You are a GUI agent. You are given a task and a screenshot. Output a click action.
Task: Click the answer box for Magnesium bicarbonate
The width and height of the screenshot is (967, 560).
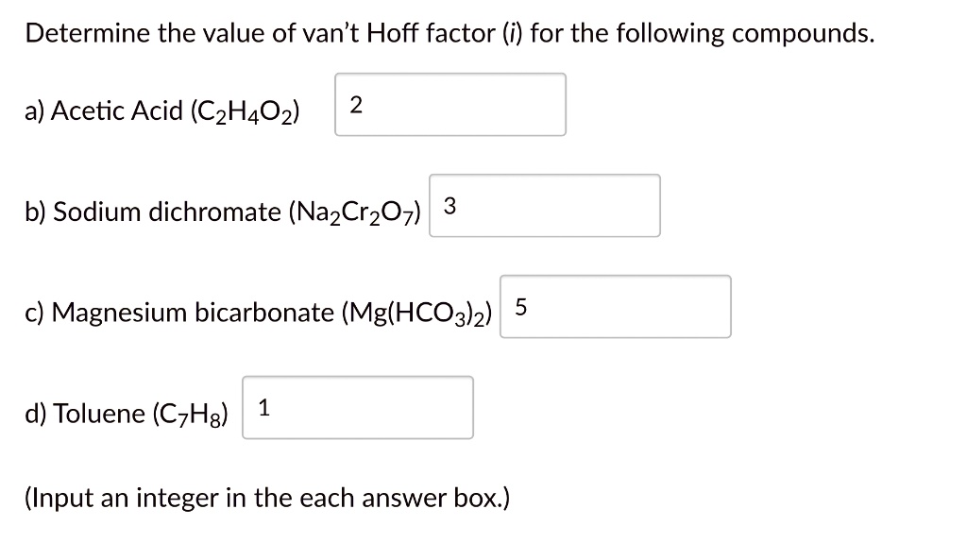coord(616,306)
